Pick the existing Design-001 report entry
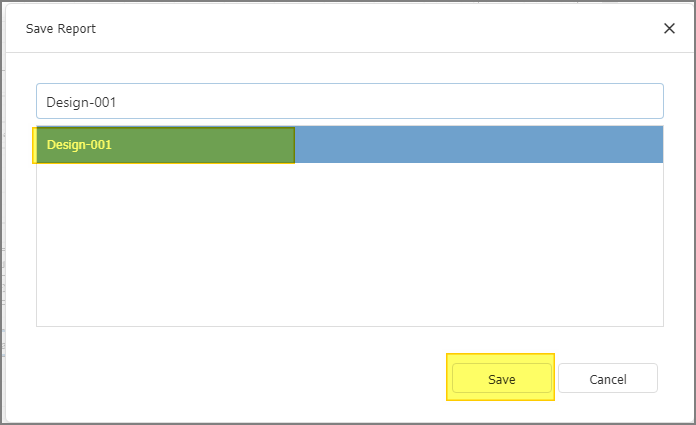 tap(80, 145)
